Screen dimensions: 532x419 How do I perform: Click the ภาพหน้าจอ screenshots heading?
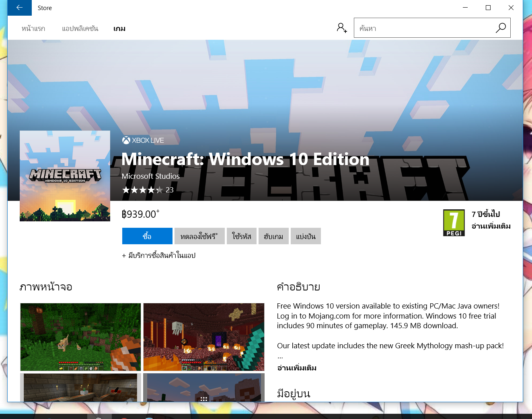[46, 287]
